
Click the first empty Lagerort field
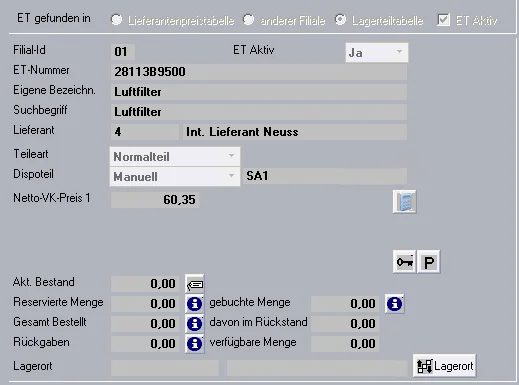click(x=165, y=368)
